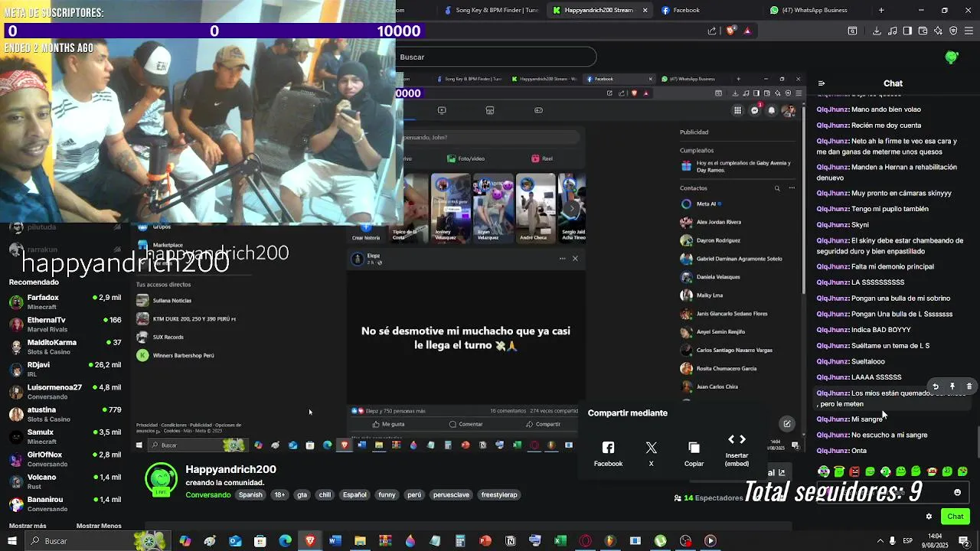This screenshot has height=551, width=980.
Task: Open the Brave VPN shield icon
Action: point(953,31)
